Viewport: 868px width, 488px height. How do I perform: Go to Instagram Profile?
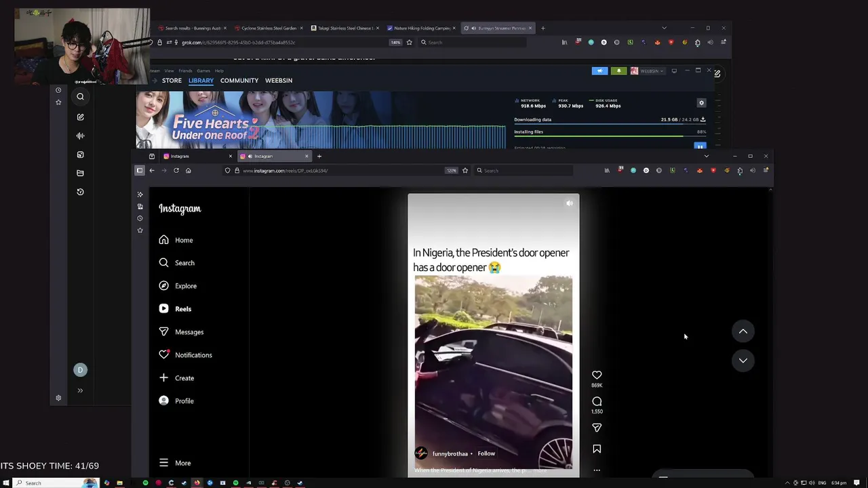pos(176,401)
